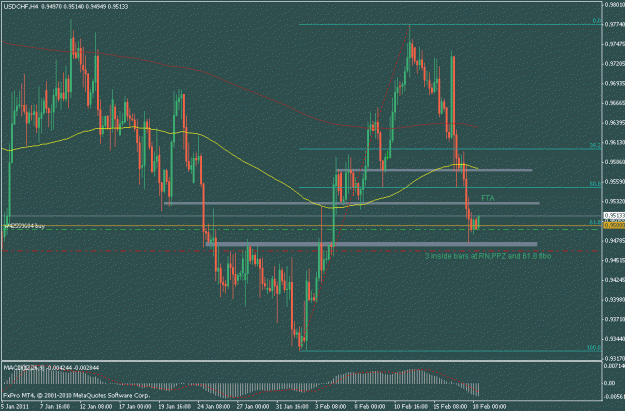Click the white 0.9513 current price tag
This screenshot has height=411, width=625.
[614, 216]
